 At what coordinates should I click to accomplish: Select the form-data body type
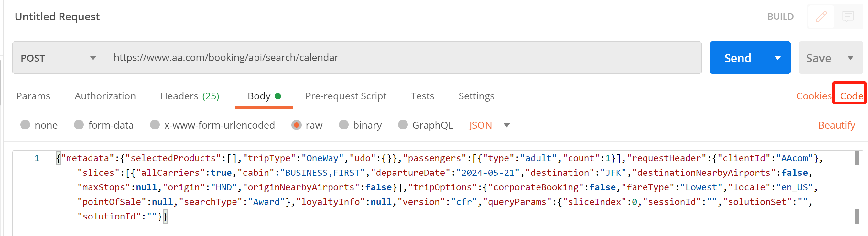click(79, 125)
